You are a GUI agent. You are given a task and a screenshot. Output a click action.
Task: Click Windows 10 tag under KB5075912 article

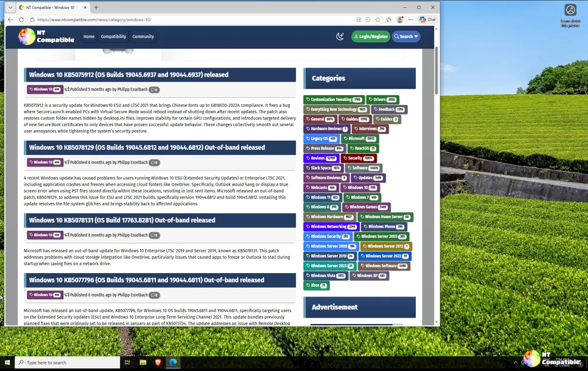[45, 90]
